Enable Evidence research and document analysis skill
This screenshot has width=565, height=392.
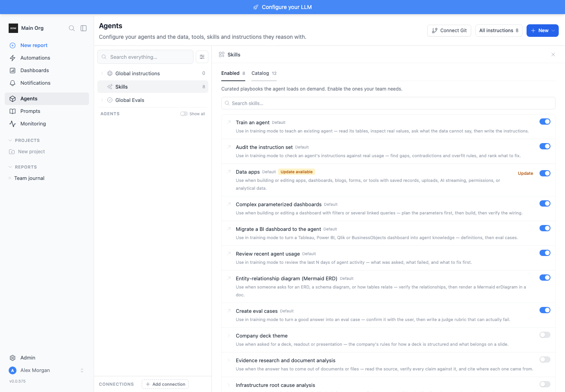[x=545, y=359]
